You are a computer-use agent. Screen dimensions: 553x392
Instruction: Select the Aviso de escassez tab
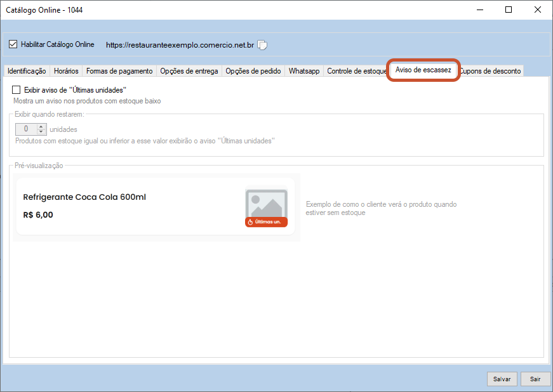[x=423, y=70]
